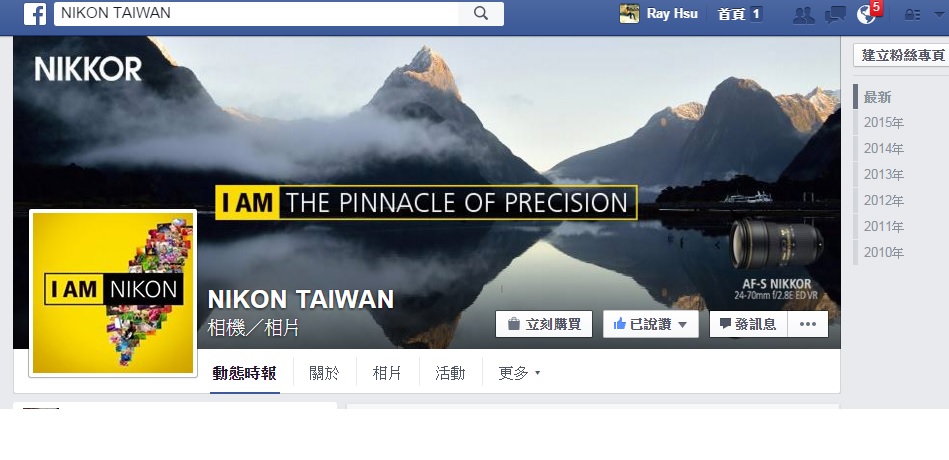Click the Facebook logo icon
This screenshot has height=460, width=949.
coord(35,14)
